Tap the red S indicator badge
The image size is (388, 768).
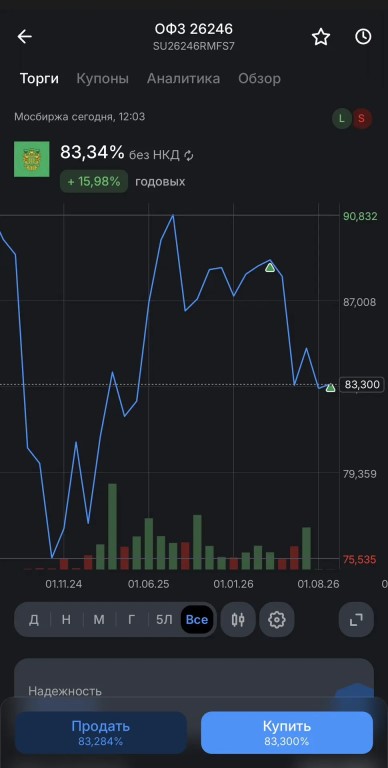(x=362, y=119)
